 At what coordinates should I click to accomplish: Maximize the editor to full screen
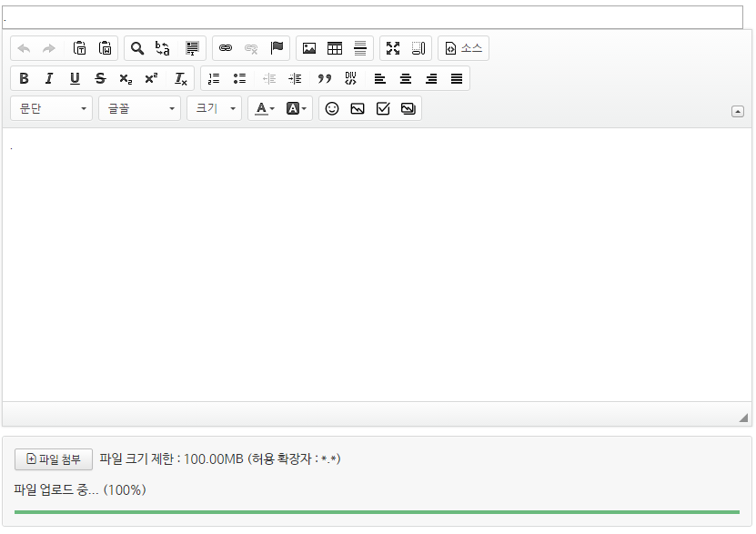[393, 48]
